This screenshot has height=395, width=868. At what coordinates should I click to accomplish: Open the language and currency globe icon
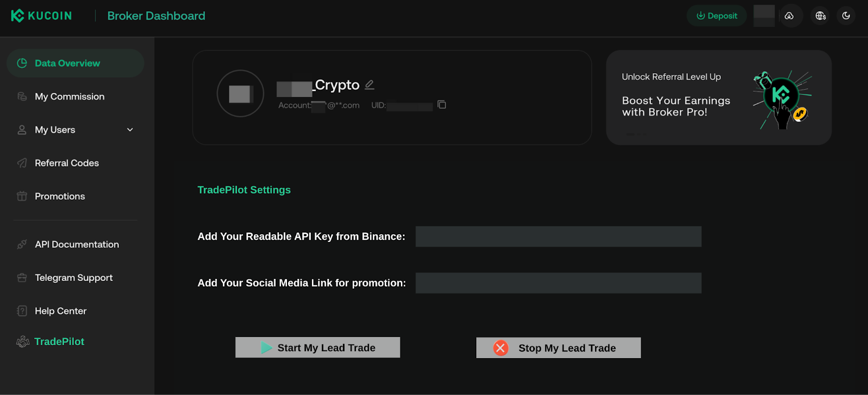(x=820, y=16)
